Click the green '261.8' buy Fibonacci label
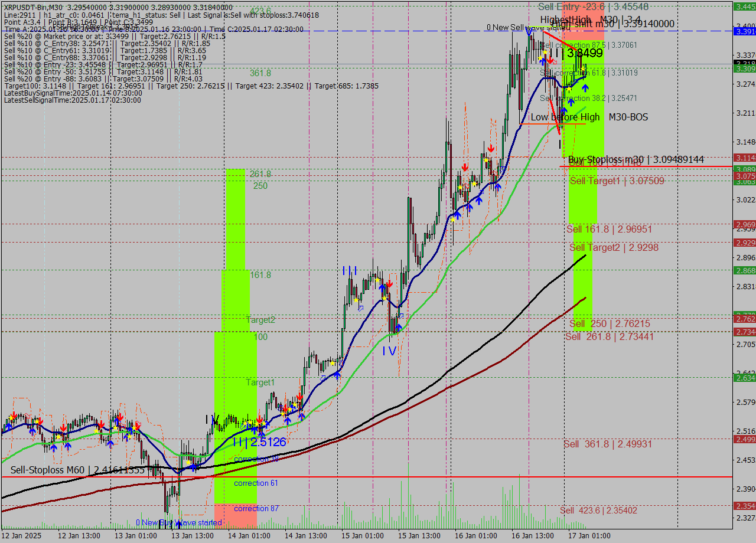 pyautogui.click(x=260, y=174)
